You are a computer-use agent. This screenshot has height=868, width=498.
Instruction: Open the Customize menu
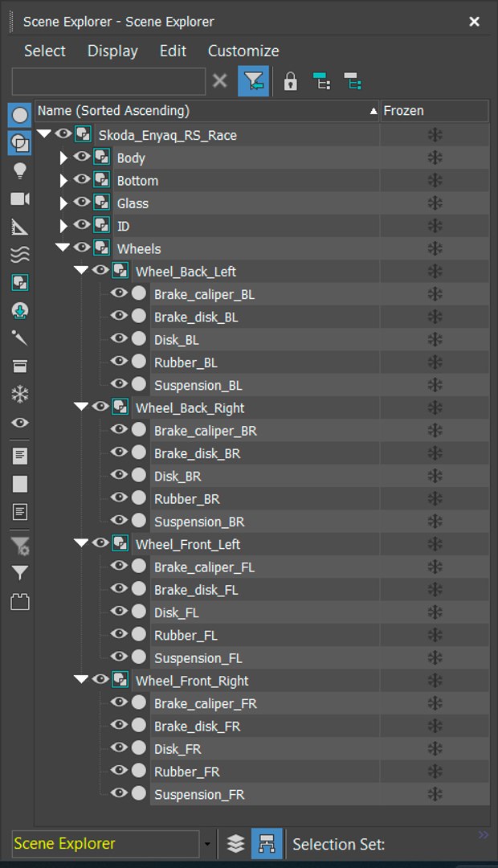(243, 51)
